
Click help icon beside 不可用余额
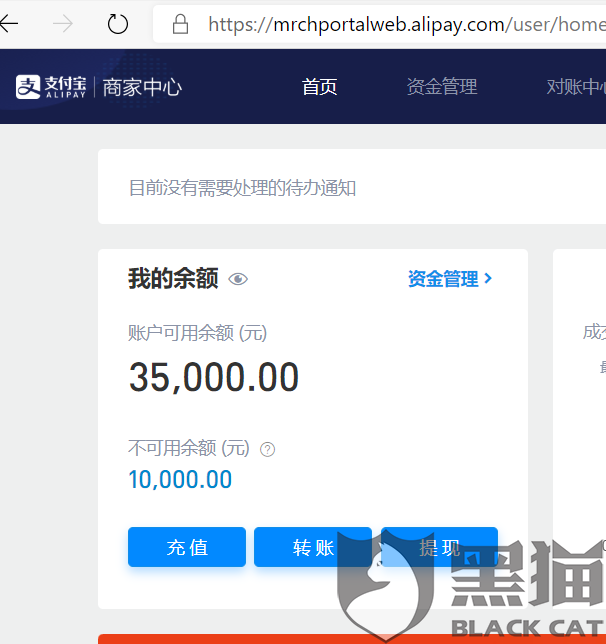click(x=267, y=449)
